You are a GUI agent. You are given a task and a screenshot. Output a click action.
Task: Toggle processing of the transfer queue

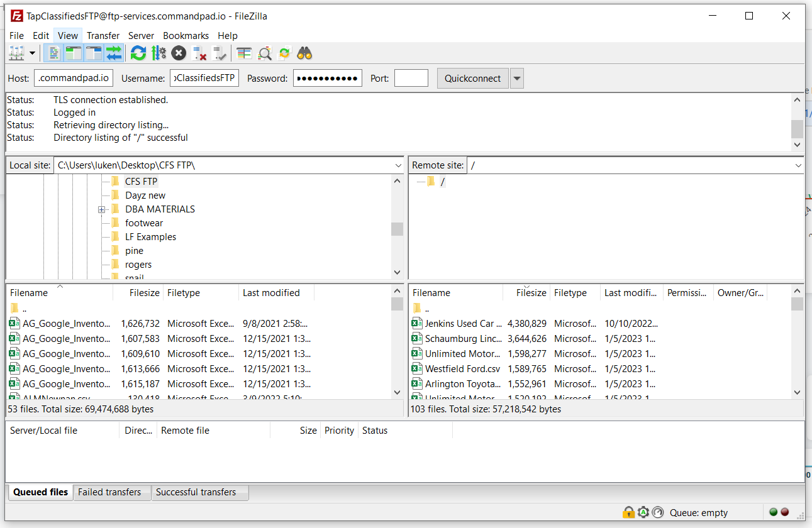159,53
